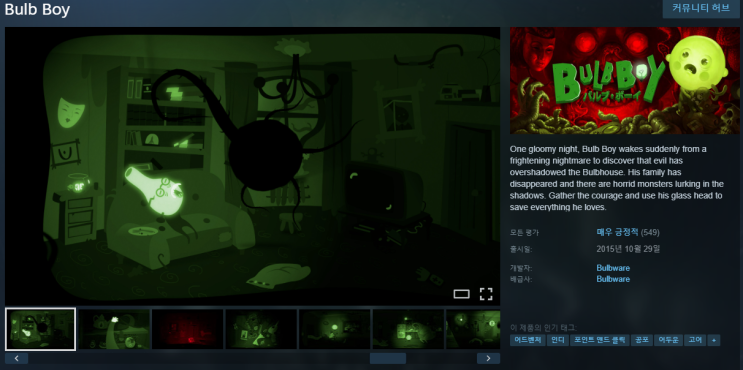The image size is (743, 370).
Task: Click the Bulb Boy page title
Action: [37, 9]
